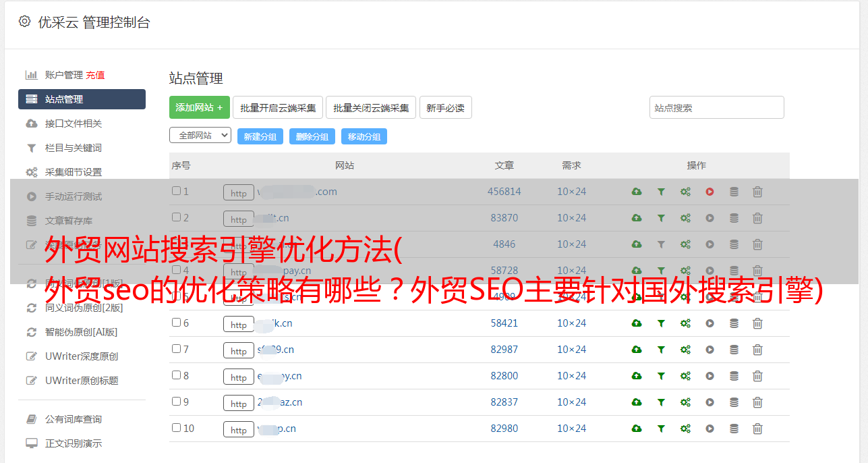Click the gear icon beside 优采云 title
The height and width of the screenshot is (463, 868).
[x=24, y=22]
